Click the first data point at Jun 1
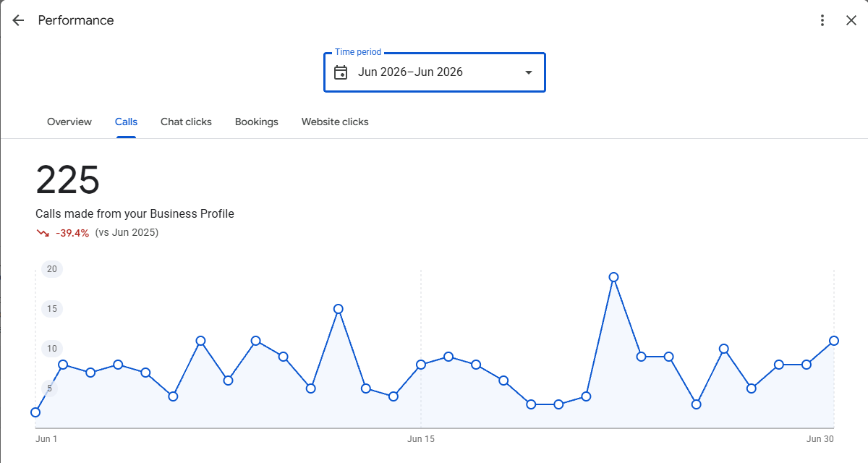 click(x=35, y=412)
